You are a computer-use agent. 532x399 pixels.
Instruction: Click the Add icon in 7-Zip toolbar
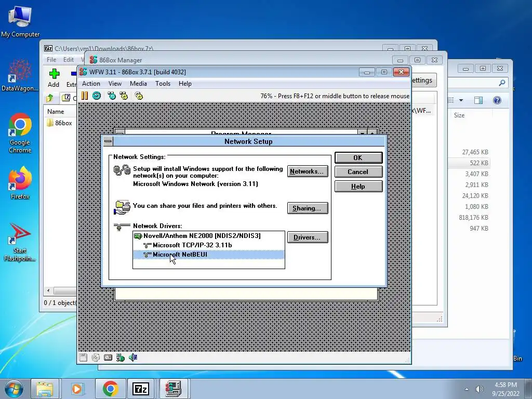(x=54, y=78)
